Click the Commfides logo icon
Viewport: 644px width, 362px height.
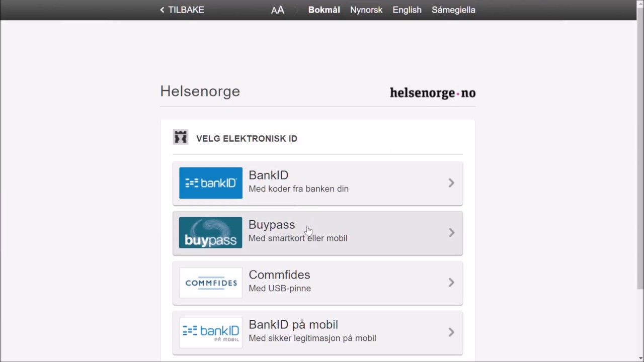click(x=210, y=283)
